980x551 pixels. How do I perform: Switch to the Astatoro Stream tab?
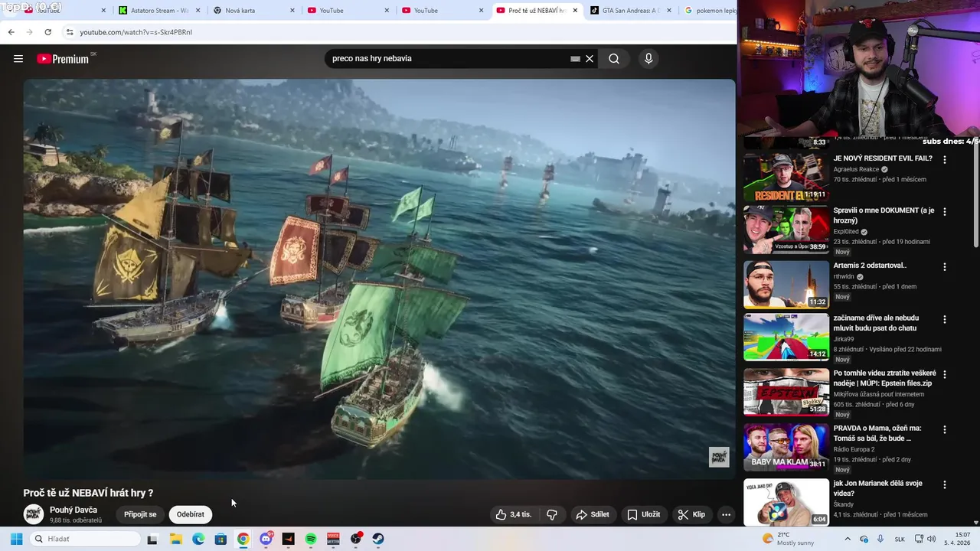coord(158,11)
